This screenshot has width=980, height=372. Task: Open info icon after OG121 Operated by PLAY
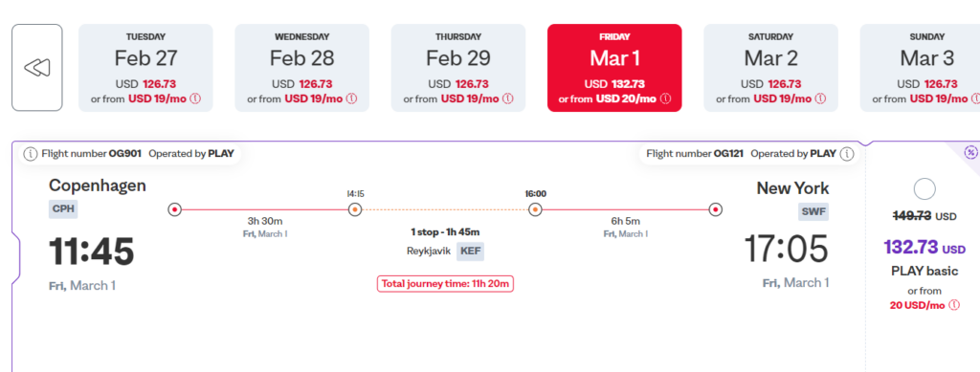[x=847, y=154]
